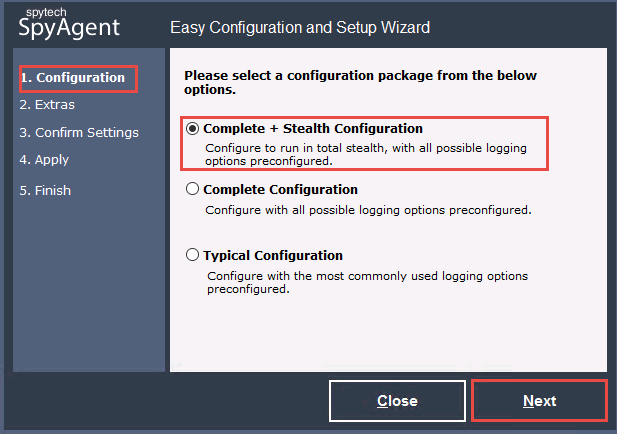Click the 'Easy Configuration and Setup Wizard' title

click(x=300, y=28)
